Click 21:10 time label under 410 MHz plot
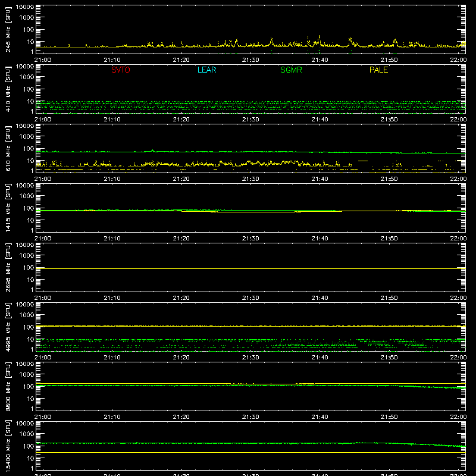This screenshot has height=476, width=476. (x=112, y=120)
